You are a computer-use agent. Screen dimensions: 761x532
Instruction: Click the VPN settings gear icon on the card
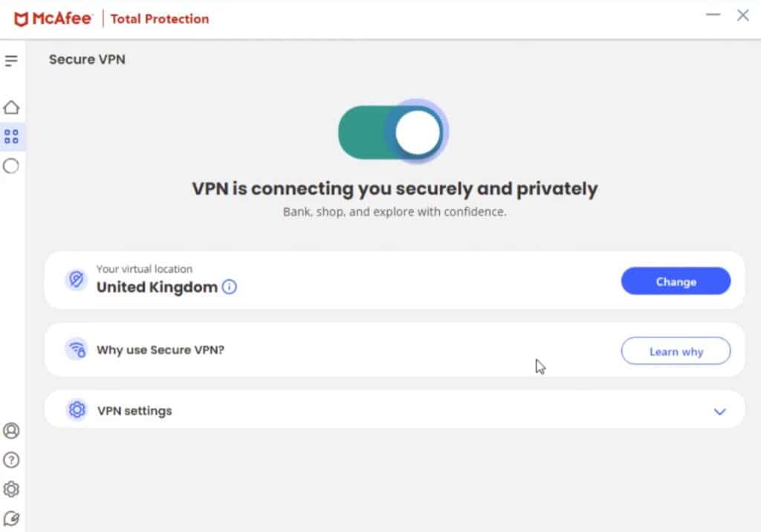(76, 409)
